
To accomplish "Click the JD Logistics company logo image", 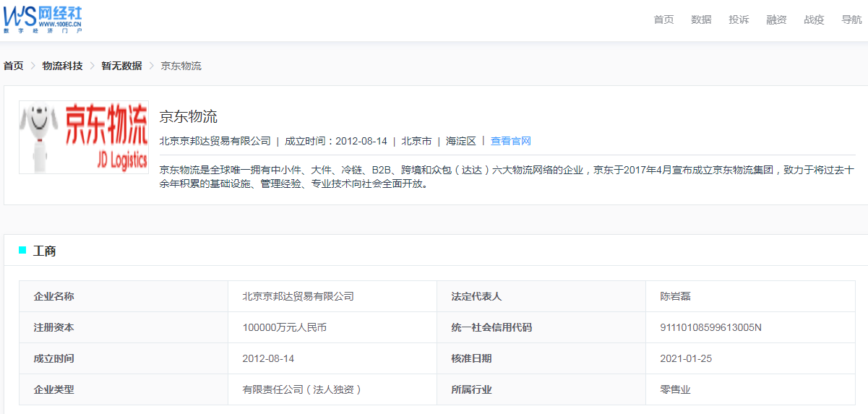I will click(x=84, y=137).
